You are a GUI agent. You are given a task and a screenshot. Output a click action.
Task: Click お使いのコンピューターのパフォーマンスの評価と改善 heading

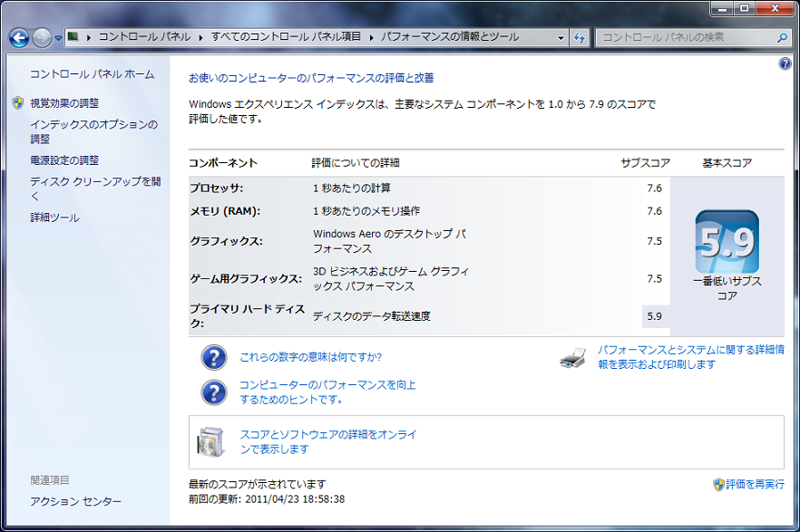tap(311, 78)
